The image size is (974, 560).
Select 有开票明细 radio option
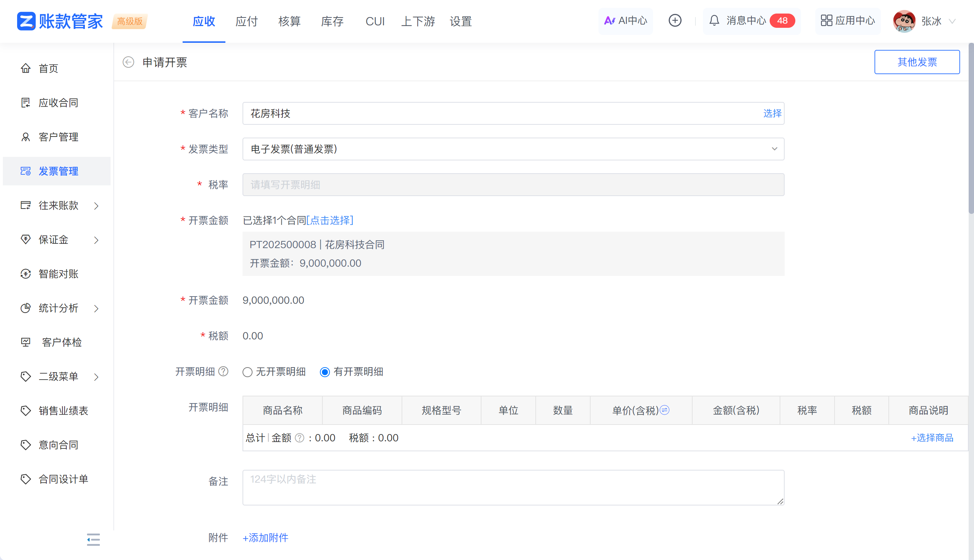tap(325, 372)
